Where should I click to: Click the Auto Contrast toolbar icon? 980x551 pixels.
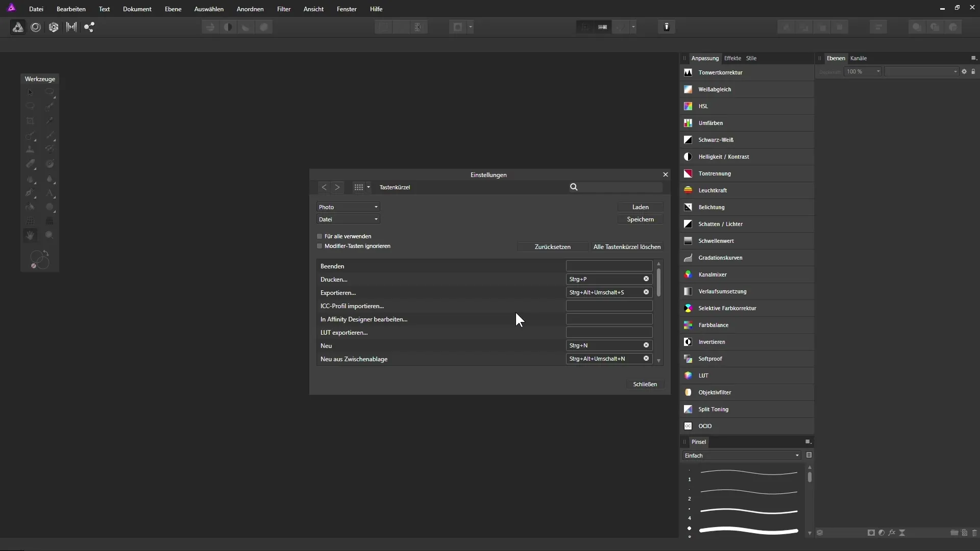(x=228, y=27)
